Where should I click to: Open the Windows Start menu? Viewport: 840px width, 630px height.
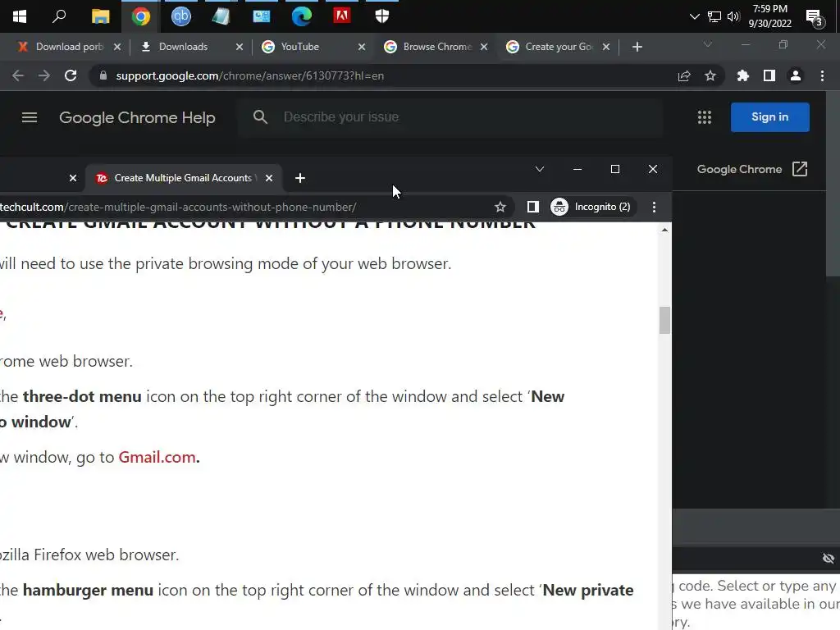coord(20,16)
